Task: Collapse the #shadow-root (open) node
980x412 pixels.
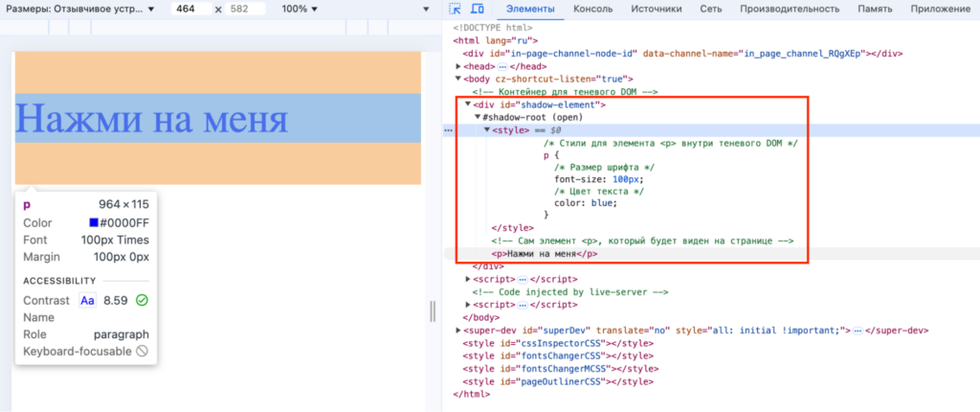Action: point(478,117)
